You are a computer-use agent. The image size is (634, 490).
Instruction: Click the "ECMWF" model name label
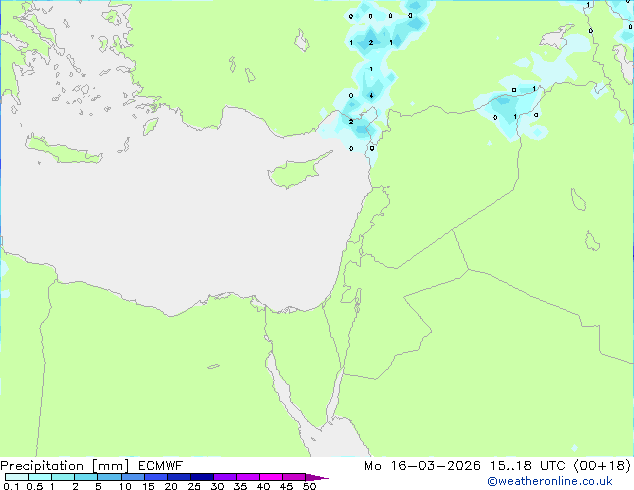[161, 466]
